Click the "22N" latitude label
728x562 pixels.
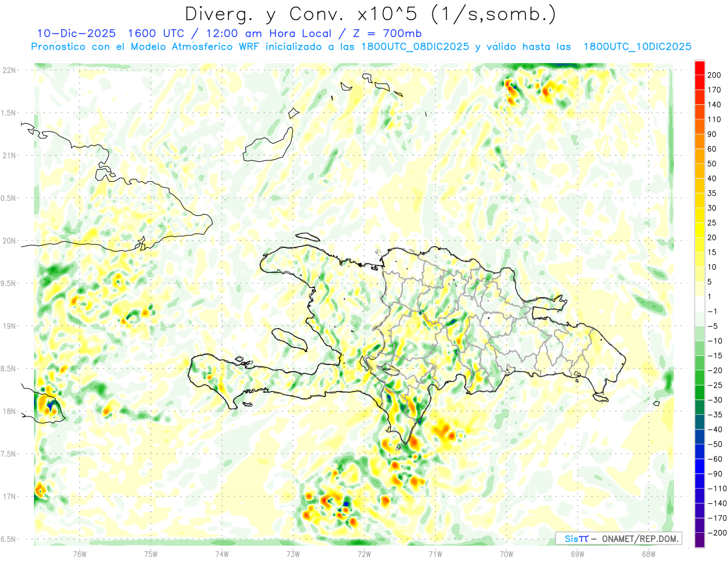(x=9, y=70)
